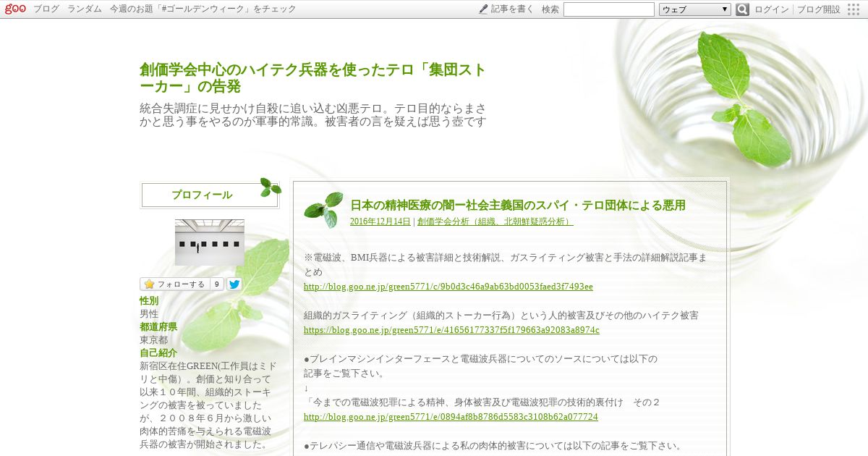Screen dimensions: 868x456
Task: Click the blog subtitle text 統合失調症に見せかけ
Action: [313, 114]
